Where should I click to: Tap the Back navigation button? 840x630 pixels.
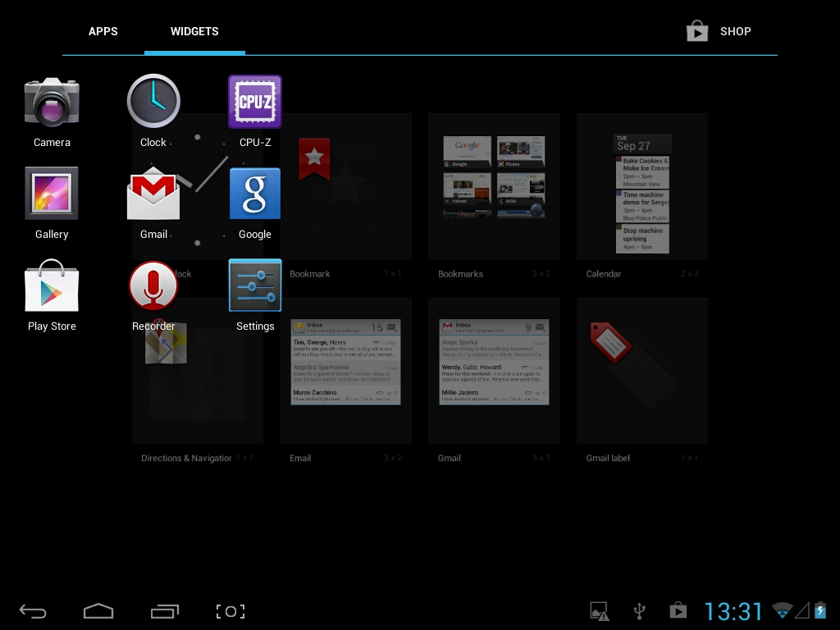click(33, 611)
